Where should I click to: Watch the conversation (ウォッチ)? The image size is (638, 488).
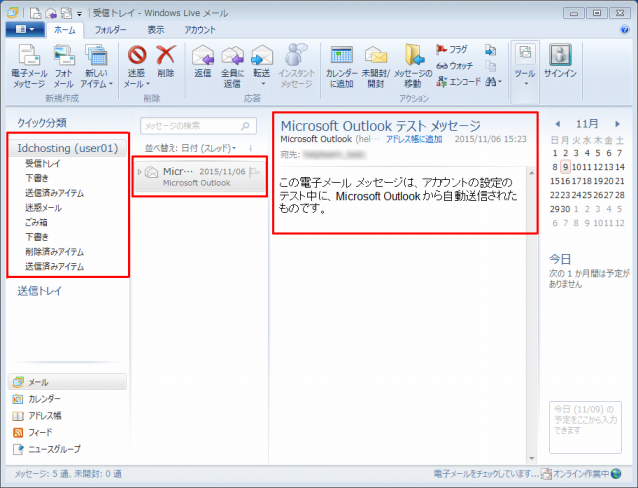click(x=454, y=66)
